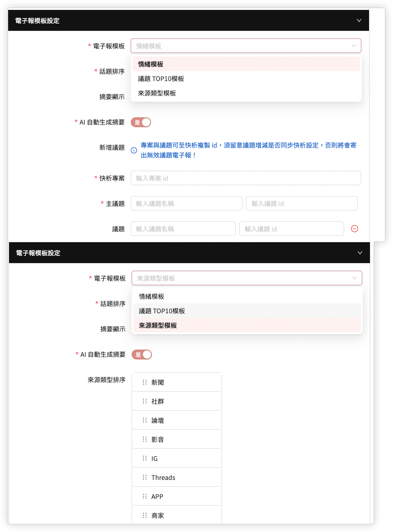Grab the drag handle for IG

pos(145,458)
